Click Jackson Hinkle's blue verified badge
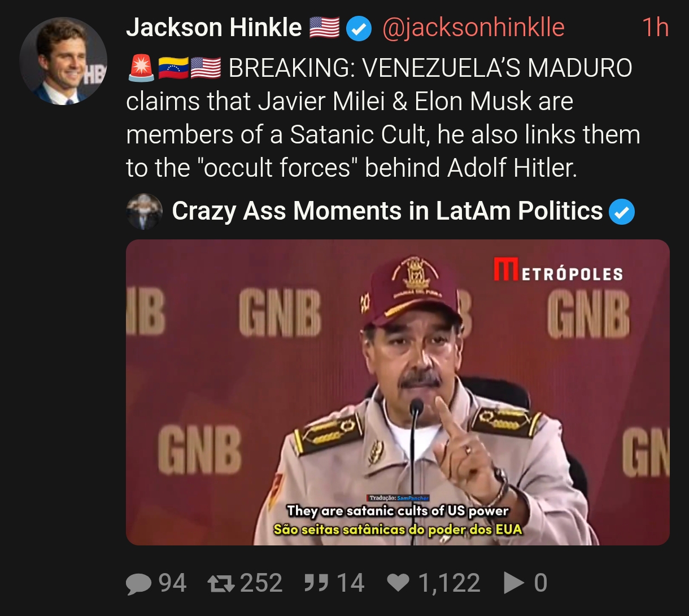This screenshot has width=689, height=616. click(x=358, y=29)
